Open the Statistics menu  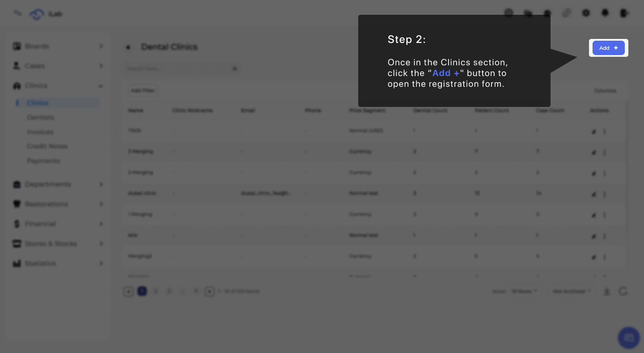point(58,264)
